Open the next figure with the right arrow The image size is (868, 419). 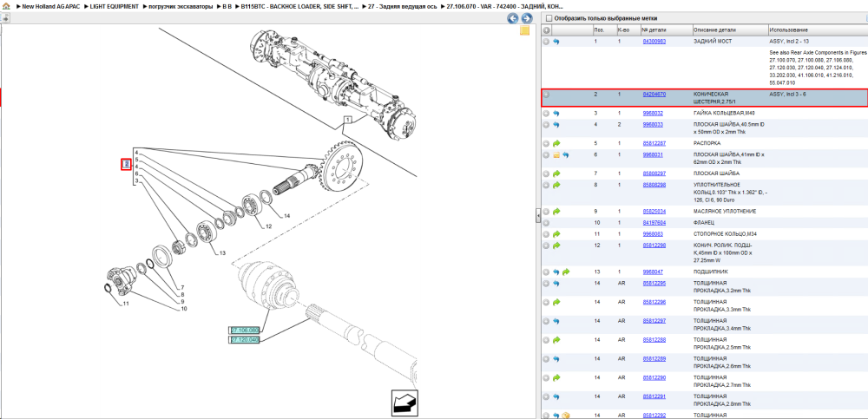point(527,18)
